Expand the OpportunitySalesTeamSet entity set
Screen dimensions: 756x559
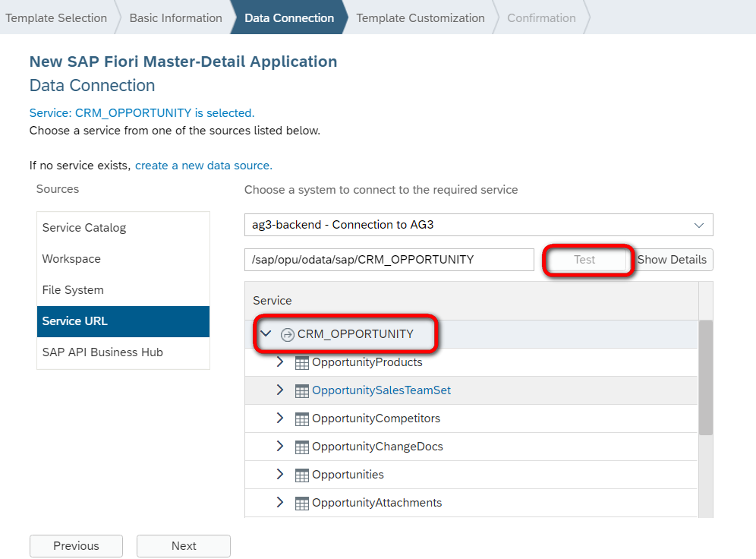[x=279, y=390]
